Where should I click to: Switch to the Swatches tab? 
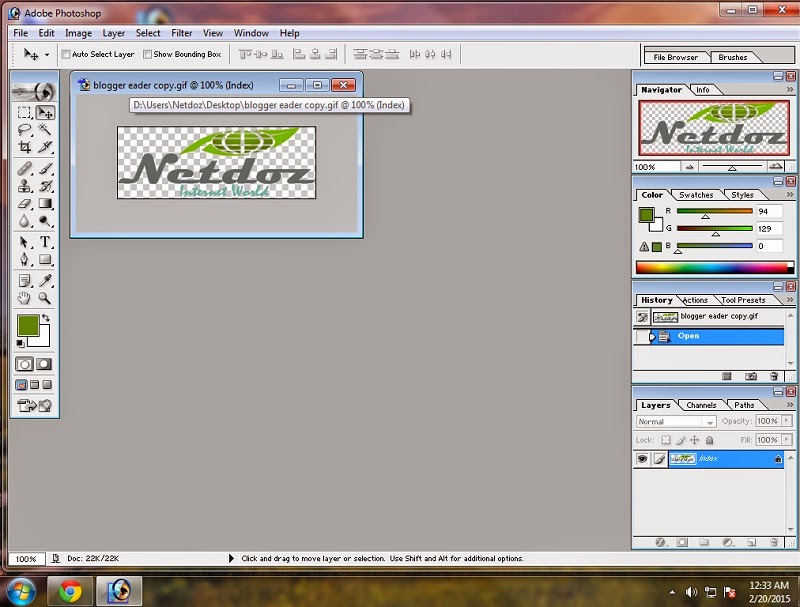(x=696, y=195)
